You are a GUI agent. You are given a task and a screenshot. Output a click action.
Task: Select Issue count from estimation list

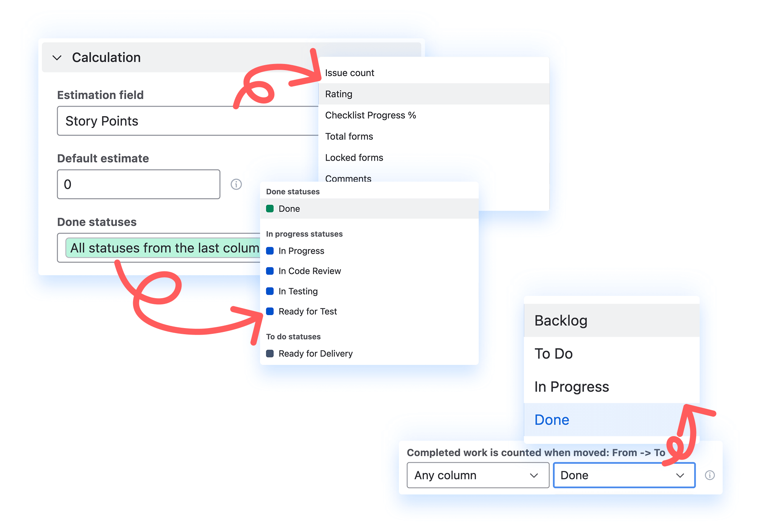(349, 73)
